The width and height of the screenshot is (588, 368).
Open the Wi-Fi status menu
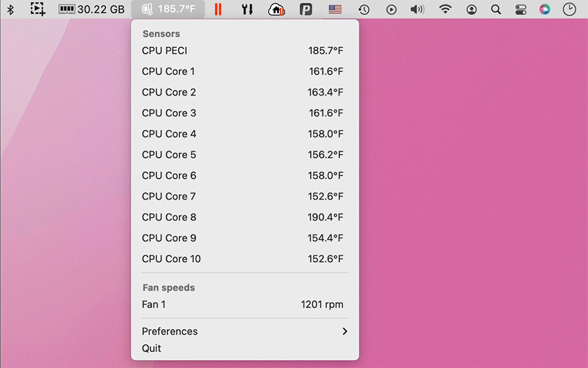tap(445, 9)
